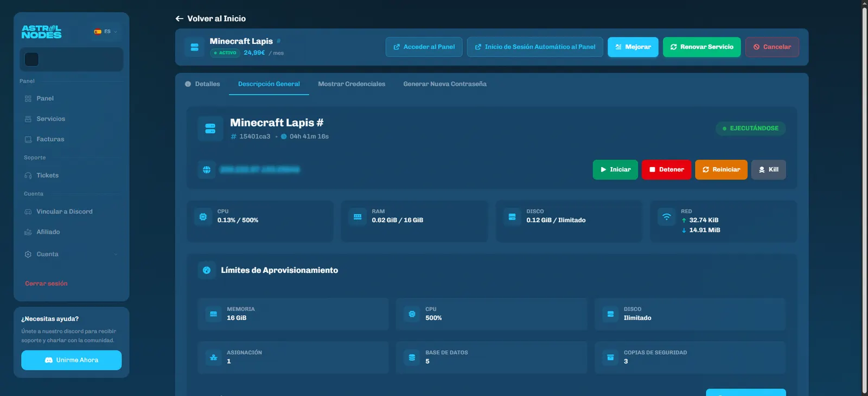This screenshot has width=868, height=396.
Task: Click the RAM usage icon
Action: pos(358,217)
